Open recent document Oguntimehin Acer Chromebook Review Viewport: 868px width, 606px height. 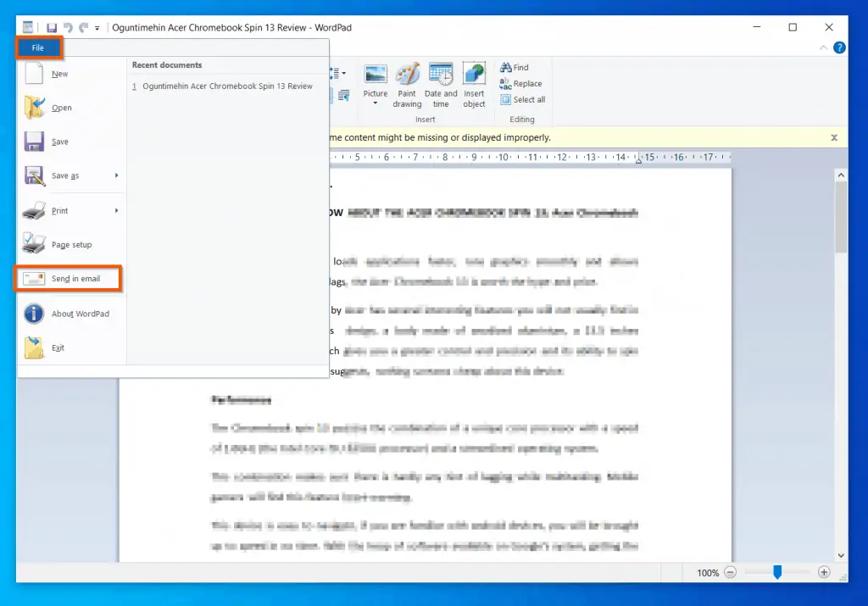coord(225,86)
